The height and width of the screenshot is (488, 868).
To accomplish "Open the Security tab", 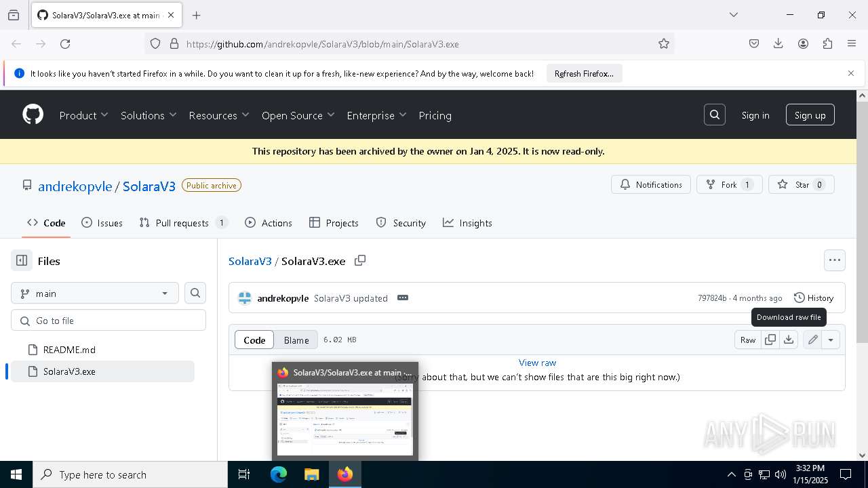I will (401, 222).
